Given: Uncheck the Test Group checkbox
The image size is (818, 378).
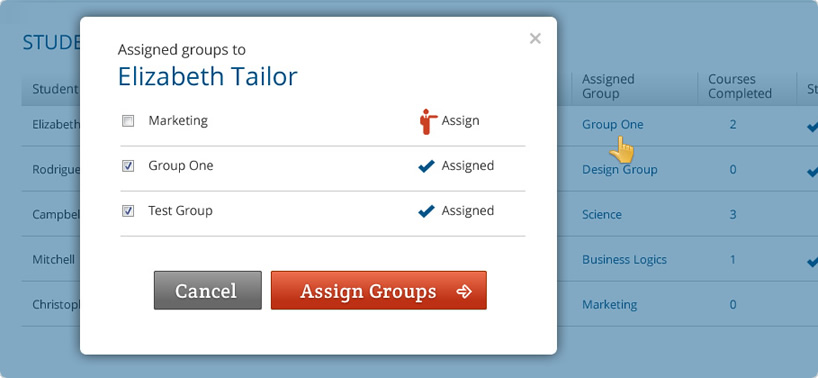Looking at the screenshot, I should coord(128,211).
